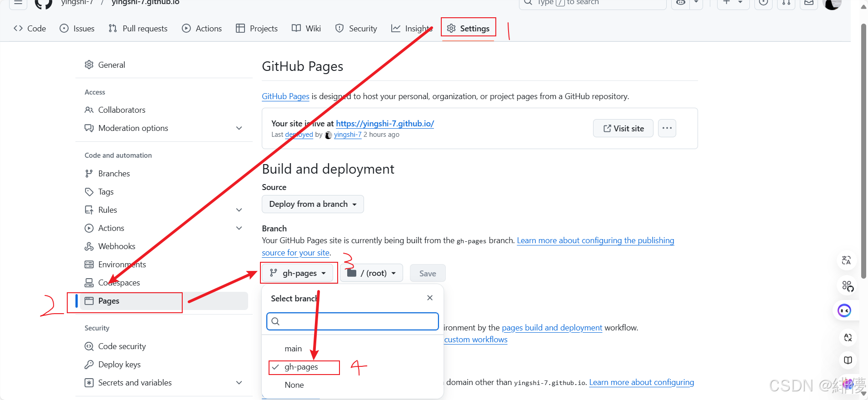
Task: Open Deploy keys settings
Action: coord(119,365)
